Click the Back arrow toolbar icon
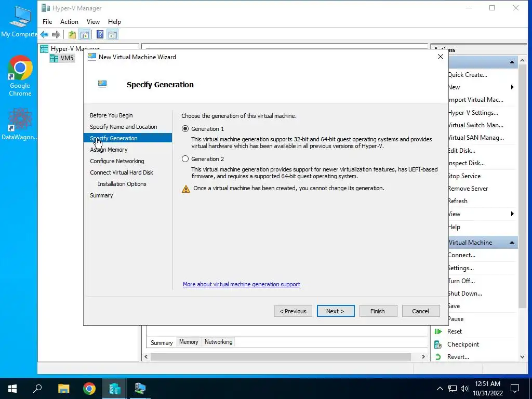 tap(44, 34)
